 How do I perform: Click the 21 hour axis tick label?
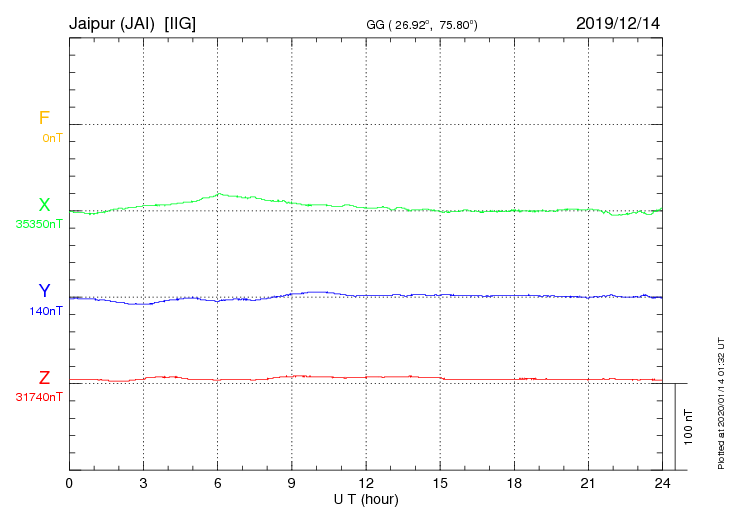588,484
